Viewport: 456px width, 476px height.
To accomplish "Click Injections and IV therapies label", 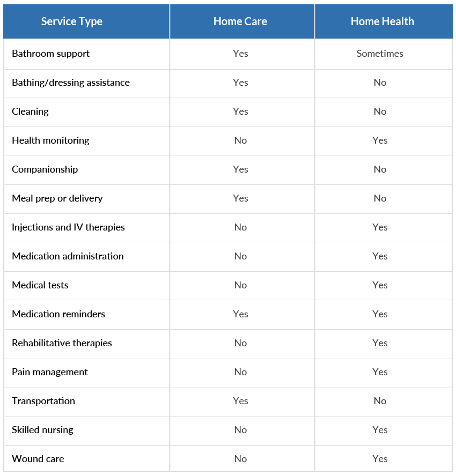I will [68, 227].
